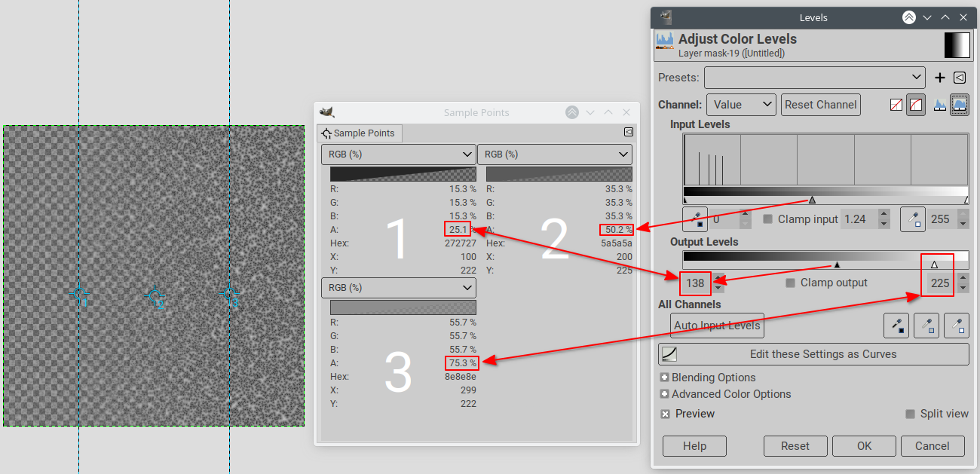Click the Reset button
Screen dimensions: 980x474
795,446
